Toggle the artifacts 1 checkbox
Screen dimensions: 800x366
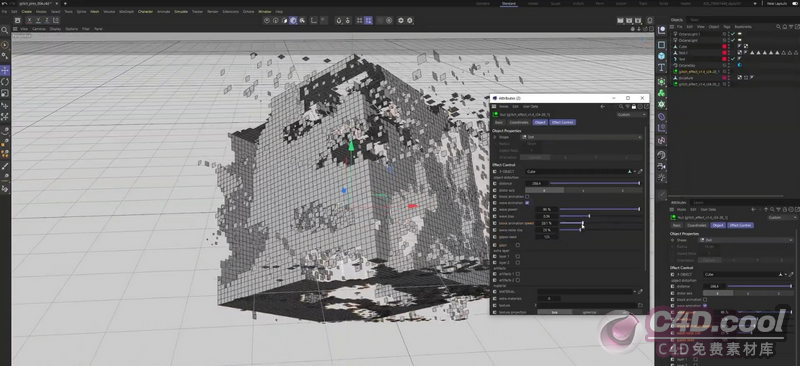[x=517, y=274]
